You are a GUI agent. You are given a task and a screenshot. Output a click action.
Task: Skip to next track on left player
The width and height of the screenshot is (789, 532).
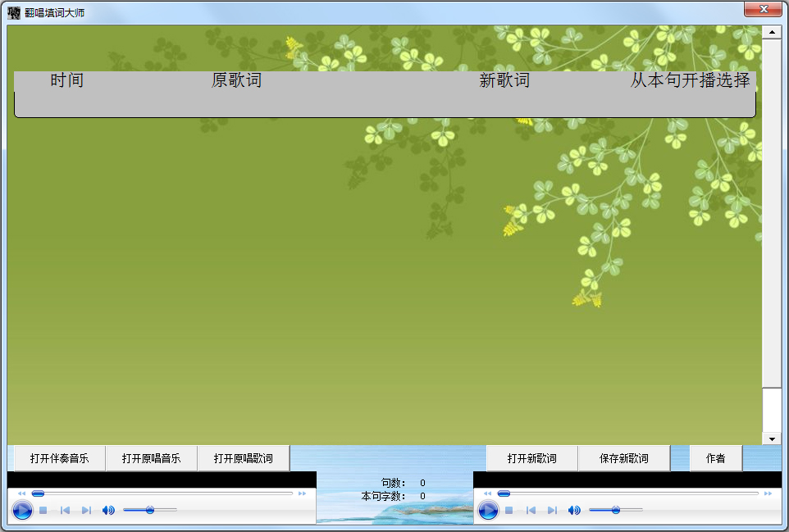[x=87, y=509]
